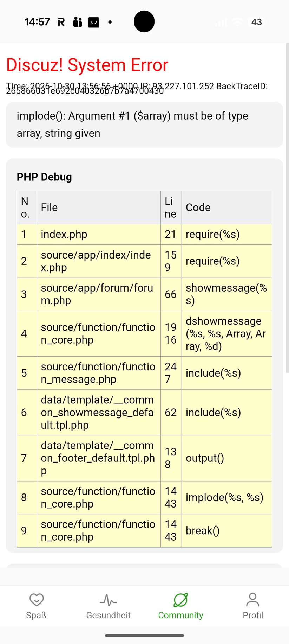Select "source/function/function_message.php" file cell

click(99, 373)
